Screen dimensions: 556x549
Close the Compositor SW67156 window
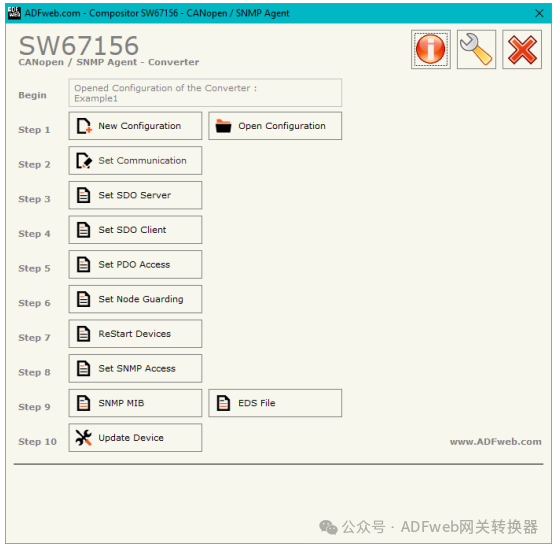(x=539, y=13)
